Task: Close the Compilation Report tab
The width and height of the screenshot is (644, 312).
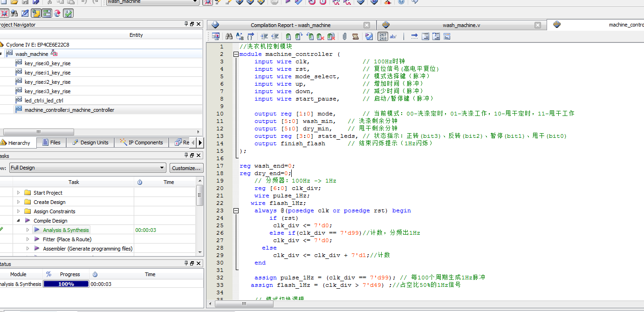Action: [x=367, y=25]
